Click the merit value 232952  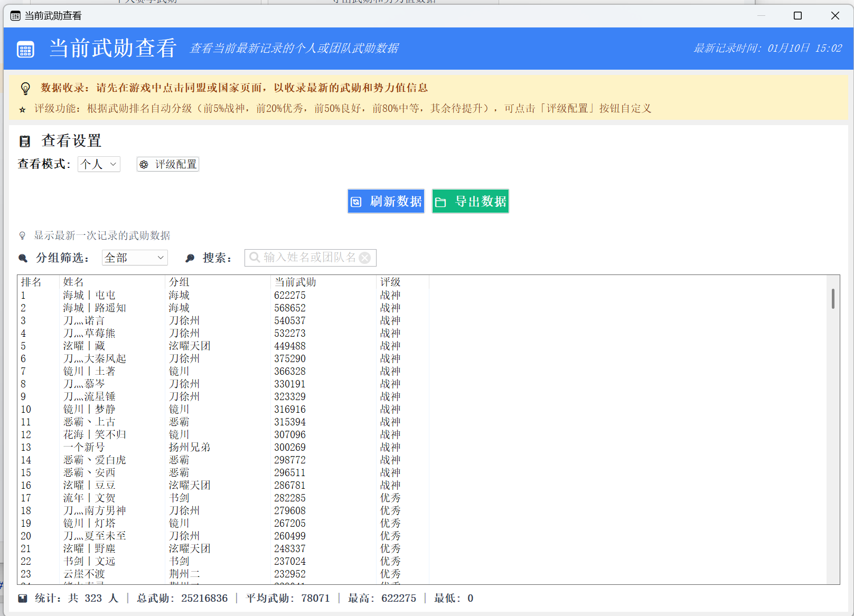[x=290, y=574]
